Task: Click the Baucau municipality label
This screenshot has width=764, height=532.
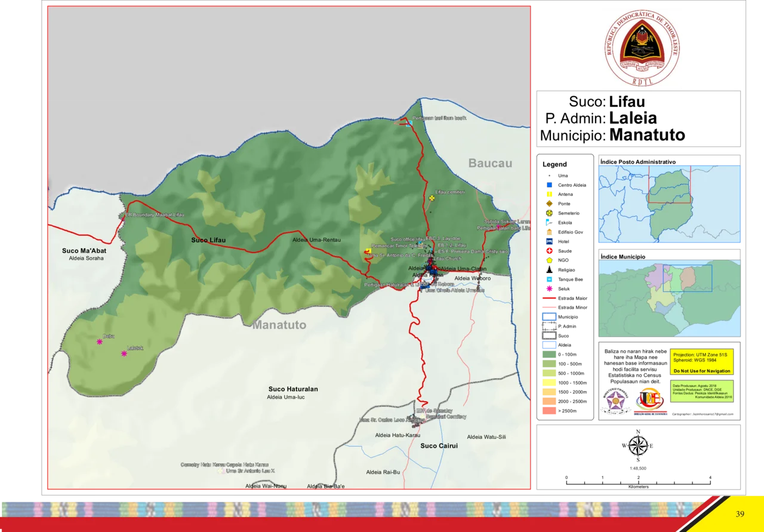Action: tap(490, 164)
